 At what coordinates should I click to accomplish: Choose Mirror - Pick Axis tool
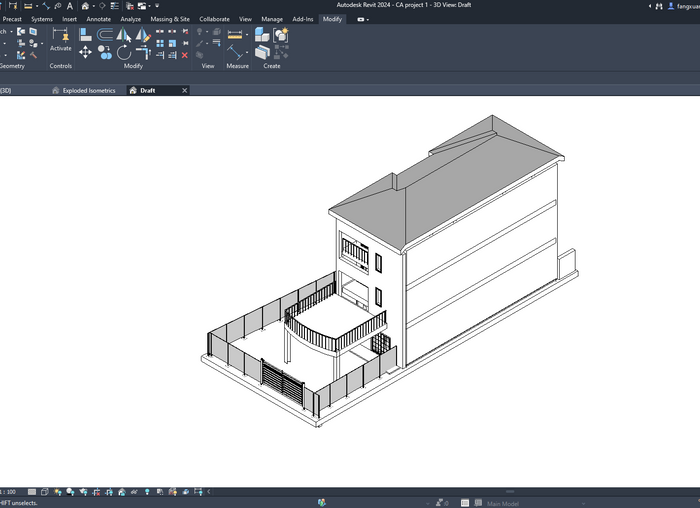124,34
